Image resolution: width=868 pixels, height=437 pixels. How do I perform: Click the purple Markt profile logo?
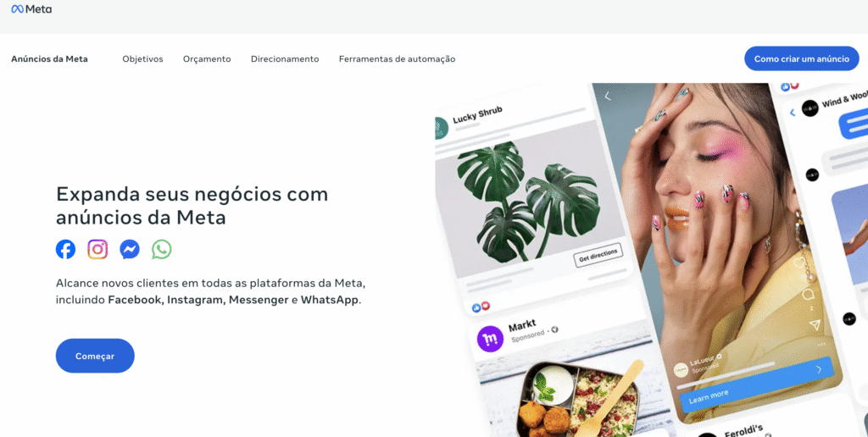[490, 339]
